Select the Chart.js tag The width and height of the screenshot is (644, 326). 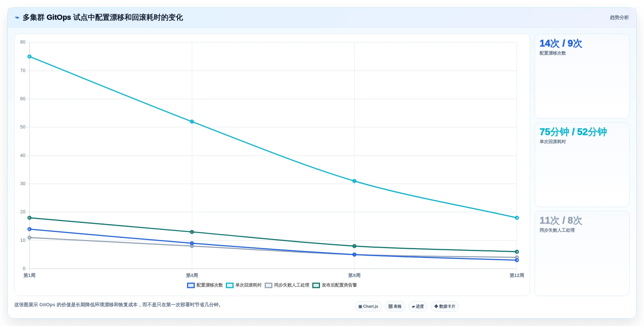pyautogui.click(x=368, y=307)
